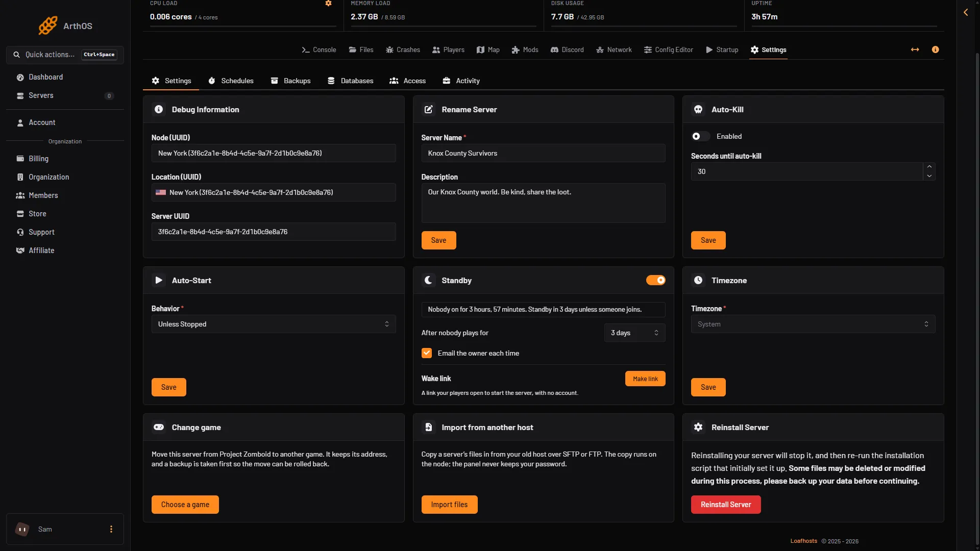Screen dimensions: 980x551
Task: Click red Reinstall Server button
Action: [726, 505]
